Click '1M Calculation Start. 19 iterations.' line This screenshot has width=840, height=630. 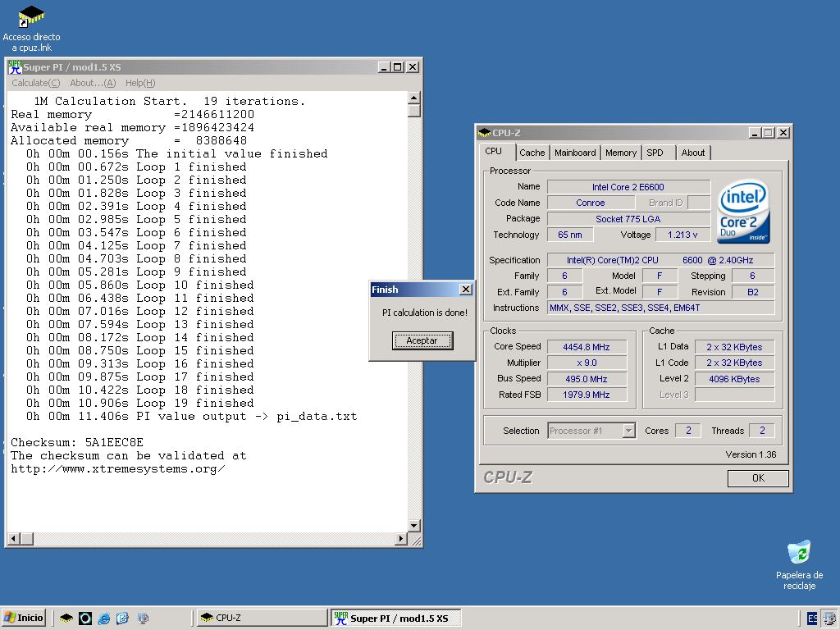(169, 101)
